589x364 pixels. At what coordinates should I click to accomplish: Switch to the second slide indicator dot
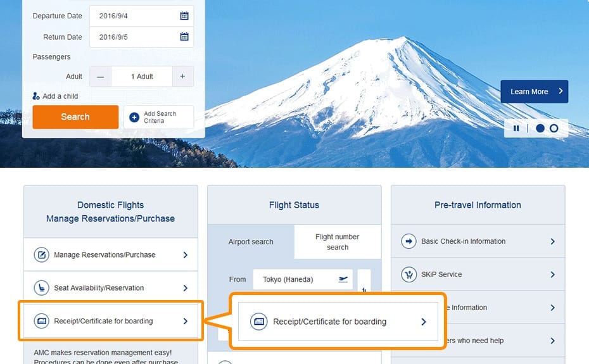pos(554,129)
